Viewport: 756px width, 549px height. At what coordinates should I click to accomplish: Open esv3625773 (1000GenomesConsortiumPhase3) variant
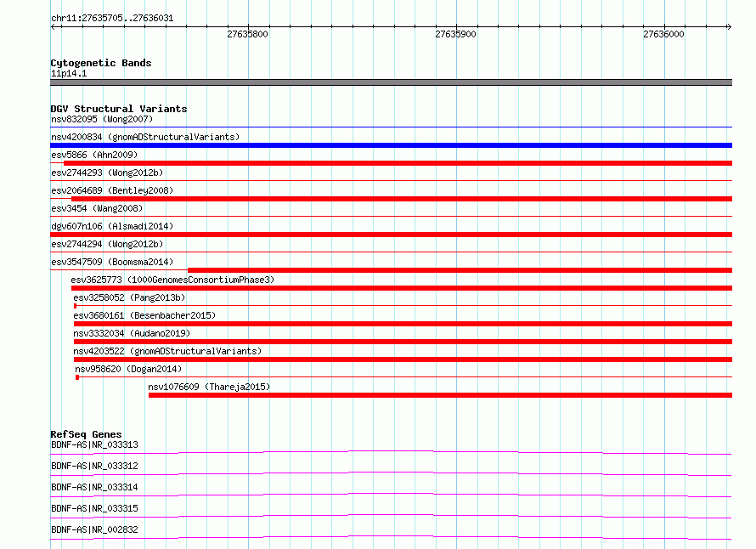coord(172,280)
